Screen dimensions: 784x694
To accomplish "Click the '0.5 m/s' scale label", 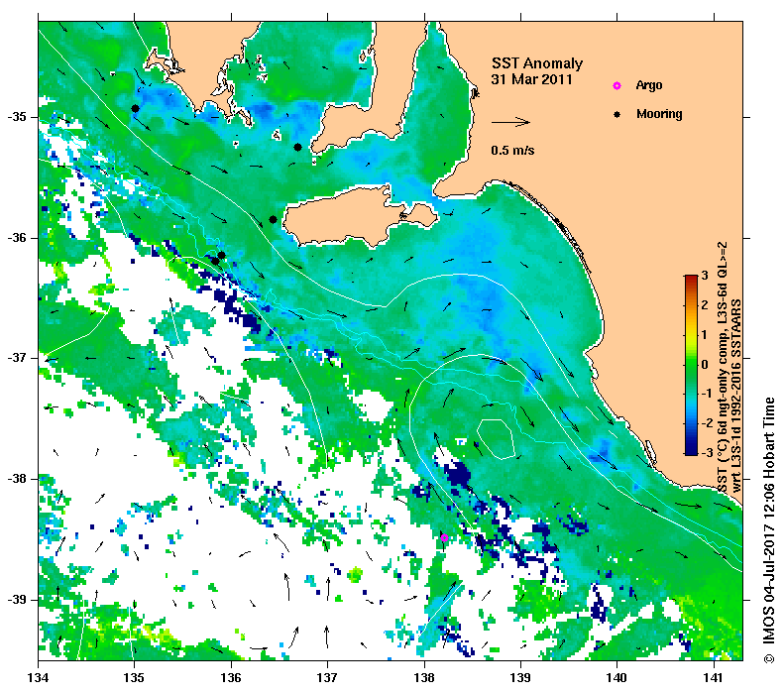I will (x=512, y=150).
